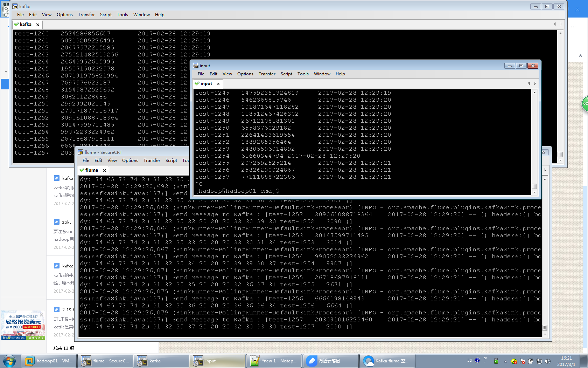Viewport: 588px width, 368px height.
Task: Open Window menu in input window
Action: pyautogui.click(x=322, y=74)
